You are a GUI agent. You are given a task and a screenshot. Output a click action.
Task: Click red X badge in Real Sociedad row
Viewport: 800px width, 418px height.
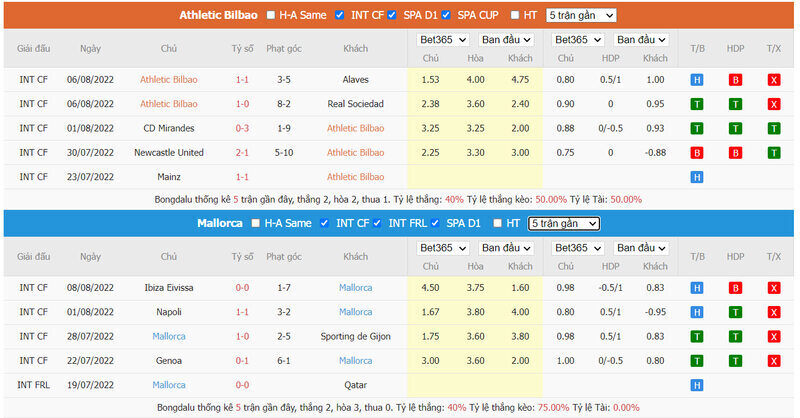point(774,104)
